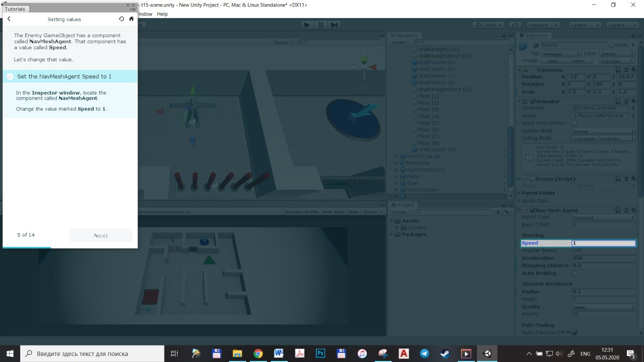This screenshot has width=644, height=362.
Task: Open the cloud services button
Action: 515,25
